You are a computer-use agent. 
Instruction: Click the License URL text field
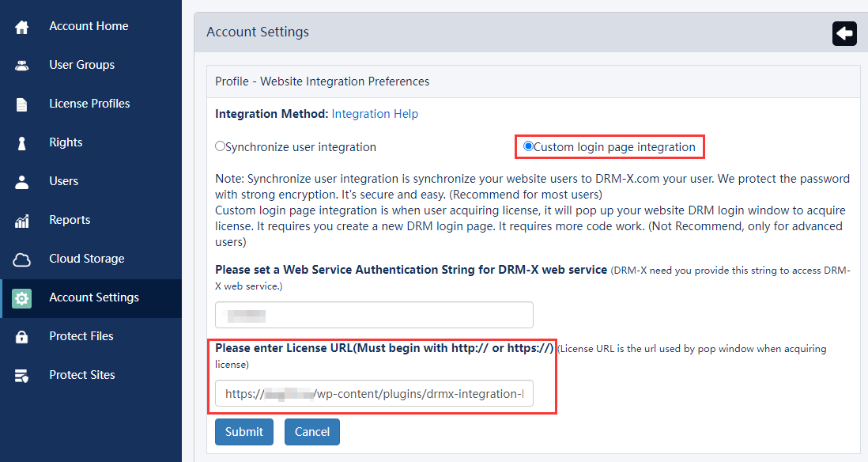click(x=374, y=393)
